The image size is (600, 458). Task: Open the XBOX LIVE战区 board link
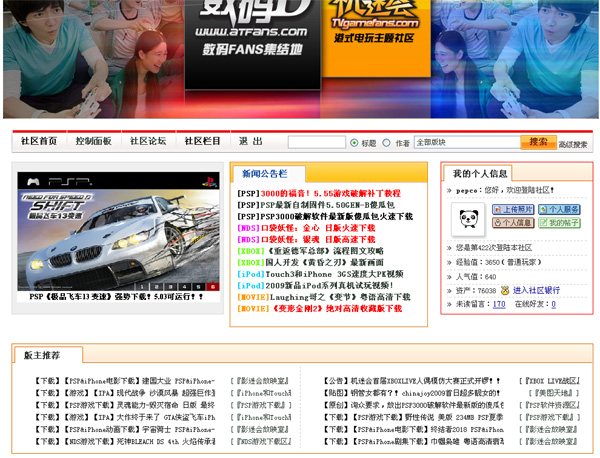coord(549,381)
